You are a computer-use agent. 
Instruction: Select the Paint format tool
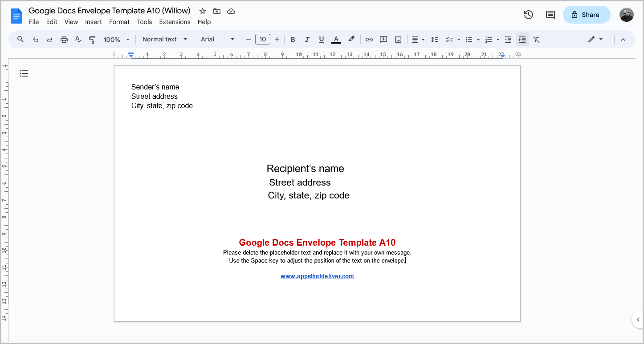[92, 39]
